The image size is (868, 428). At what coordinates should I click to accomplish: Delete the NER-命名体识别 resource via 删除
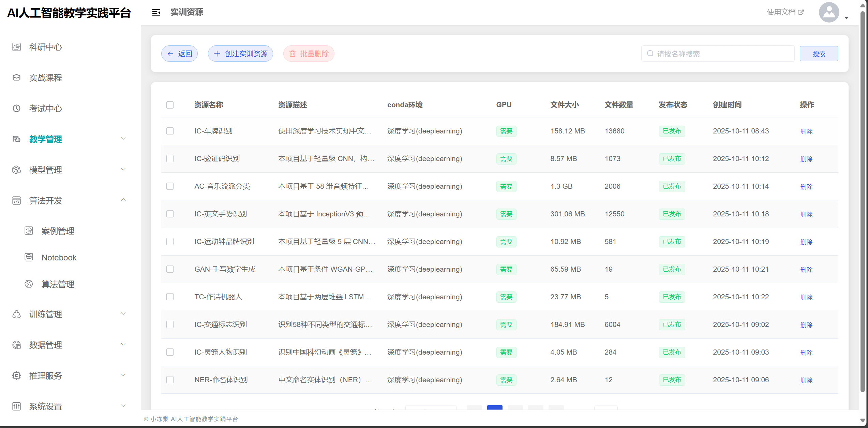click(x=806, y=380)
